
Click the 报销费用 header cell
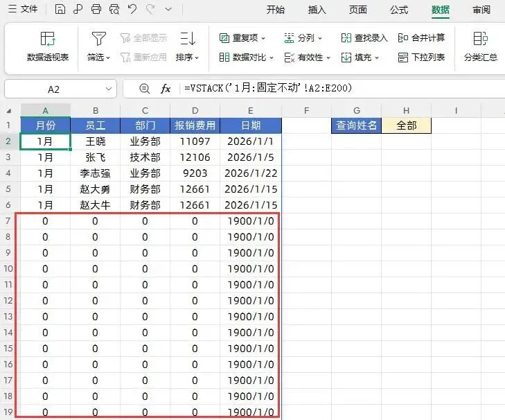pyautogui.click(x=195, y=125)
